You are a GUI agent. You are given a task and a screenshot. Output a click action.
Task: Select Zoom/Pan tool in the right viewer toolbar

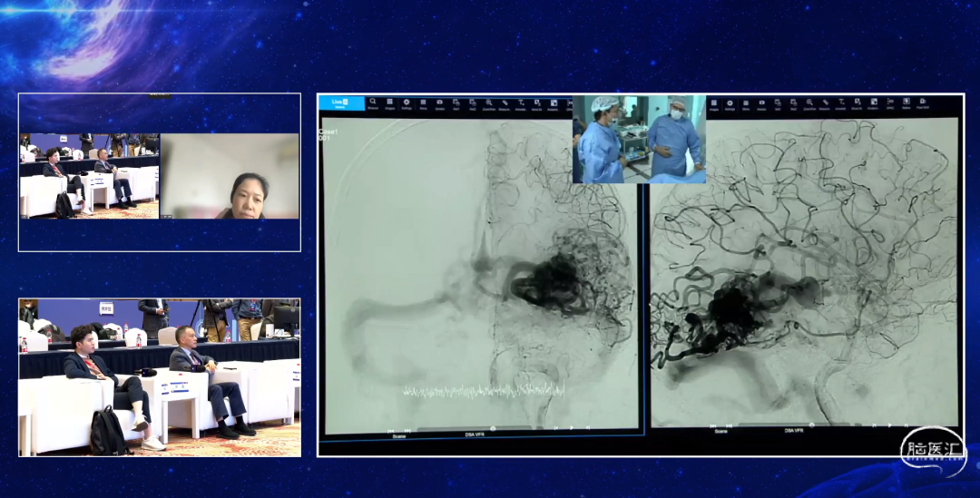(809, 104)
